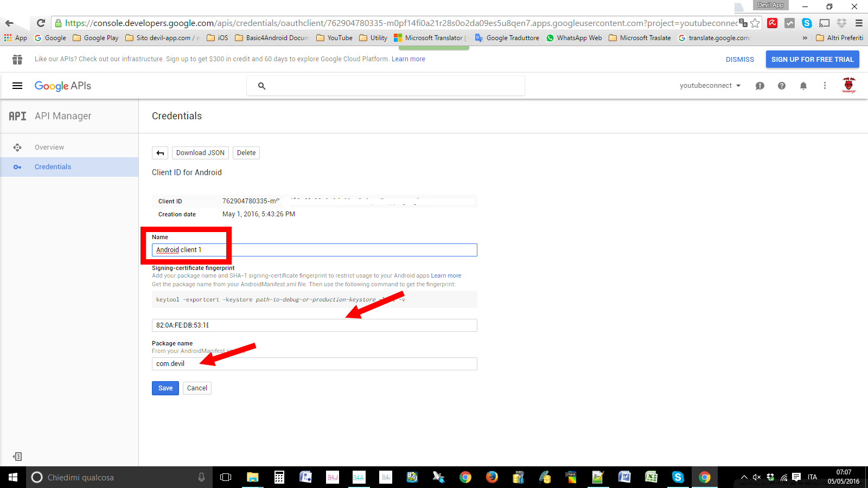Bookmark this page with the star icon
Image resolution: width=868 pixels, height=488 pixels.
tap(755, 23)
